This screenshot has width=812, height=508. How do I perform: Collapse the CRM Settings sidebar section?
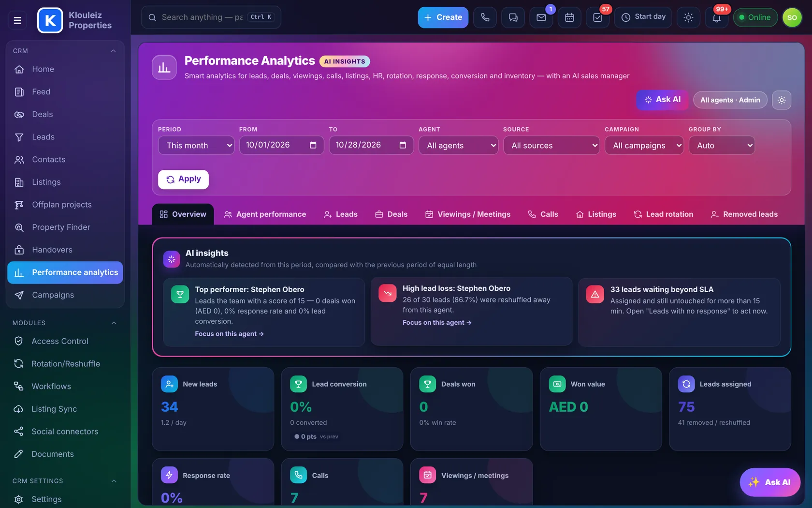114,481
